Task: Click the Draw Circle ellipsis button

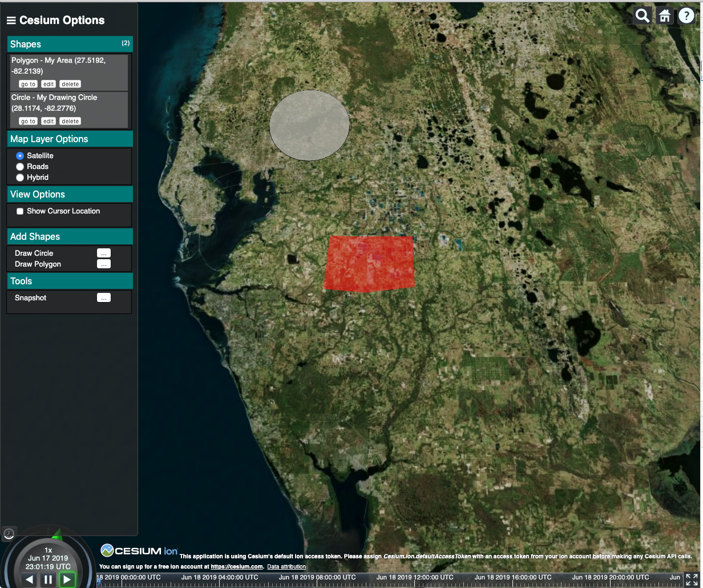Action: point(104,253)
